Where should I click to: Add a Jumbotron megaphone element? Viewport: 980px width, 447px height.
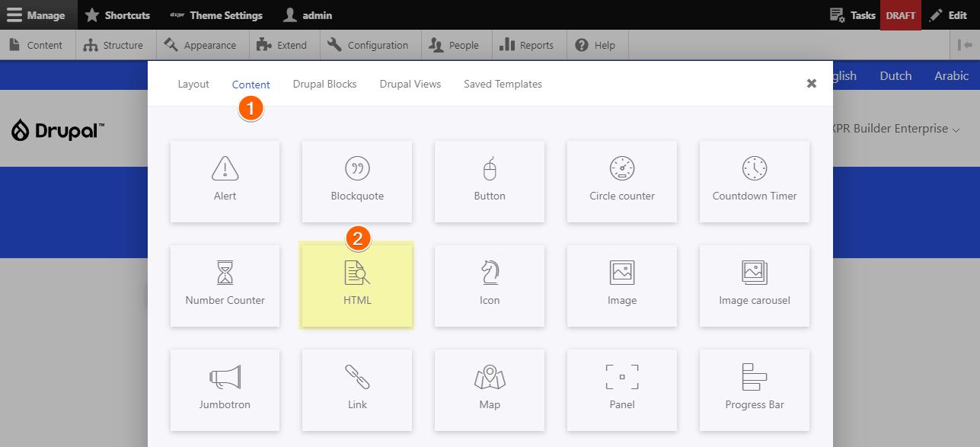[x=225, y=390]
